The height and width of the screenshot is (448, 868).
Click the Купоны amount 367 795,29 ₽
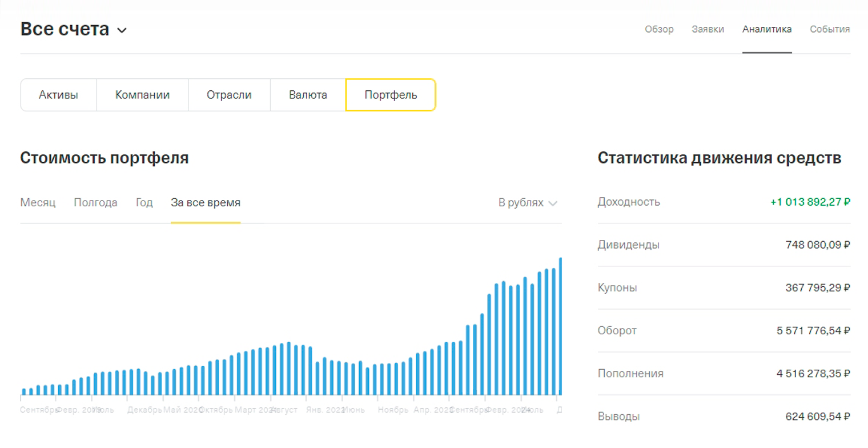(x=818, y=287)
